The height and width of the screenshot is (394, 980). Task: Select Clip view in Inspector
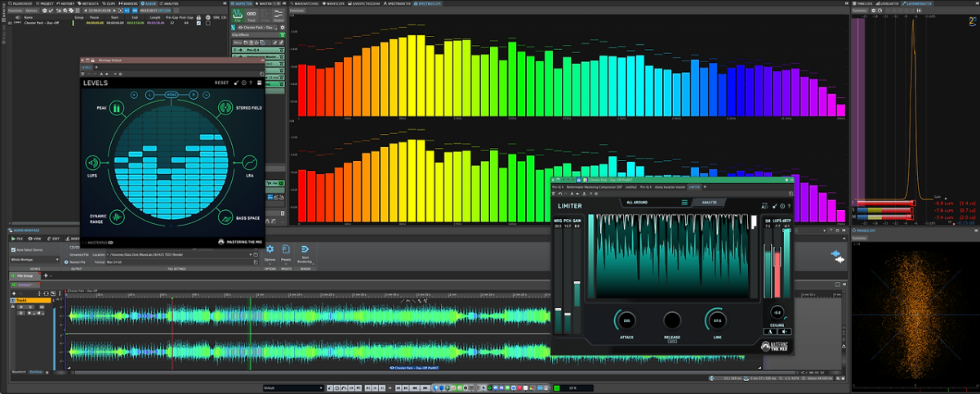238,16
